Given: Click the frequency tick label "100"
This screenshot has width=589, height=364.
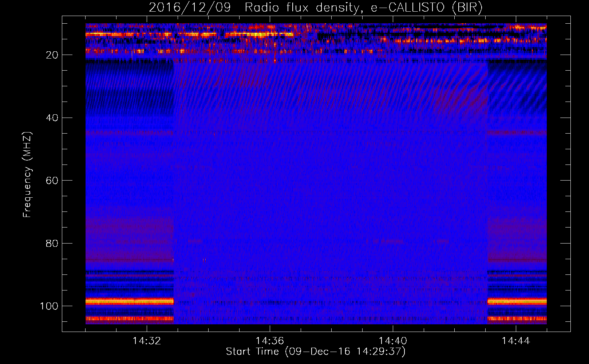Looking at the screenshot, I should [49, 306].
